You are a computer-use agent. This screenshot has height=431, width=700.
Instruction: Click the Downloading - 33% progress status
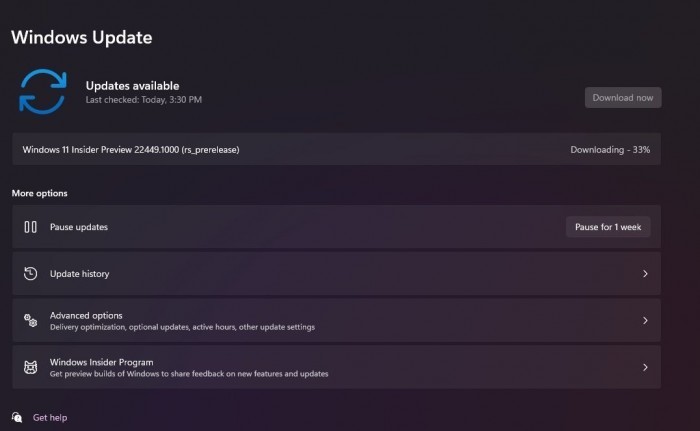click(610, 150)
